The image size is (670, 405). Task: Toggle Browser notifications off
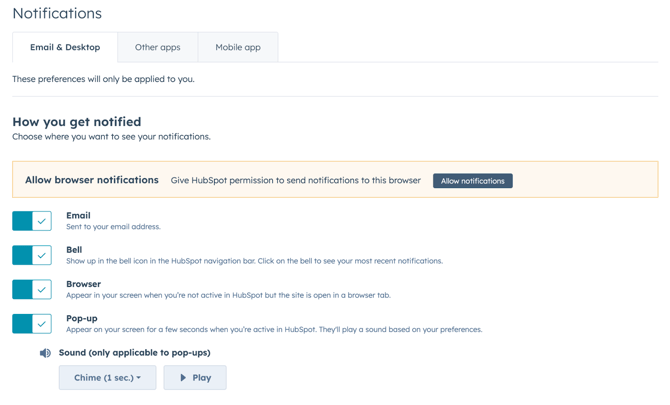[32, 289]
